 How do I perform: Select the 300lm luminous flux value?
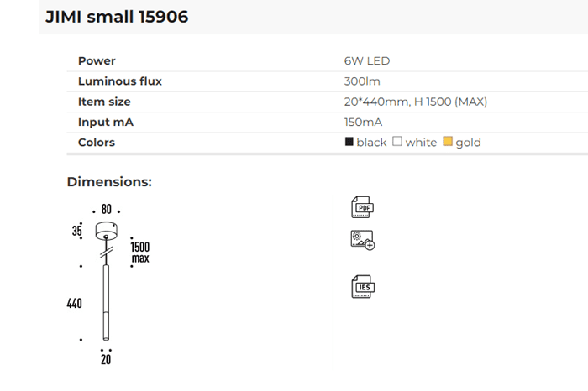pyautogui.click(x=362, y=81)
